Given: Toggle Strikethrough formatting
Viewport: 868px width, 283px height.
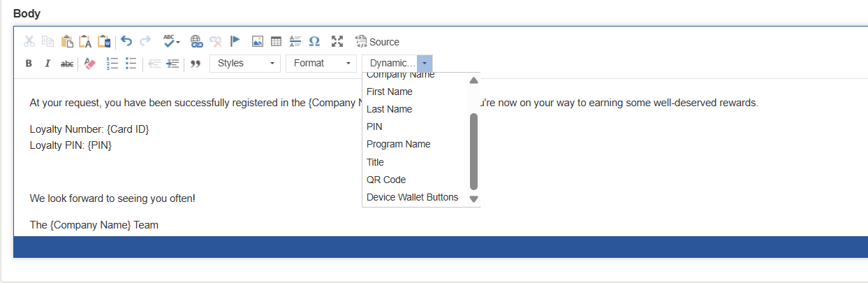Looking at the screenshot, I should [x=67, y=64].
